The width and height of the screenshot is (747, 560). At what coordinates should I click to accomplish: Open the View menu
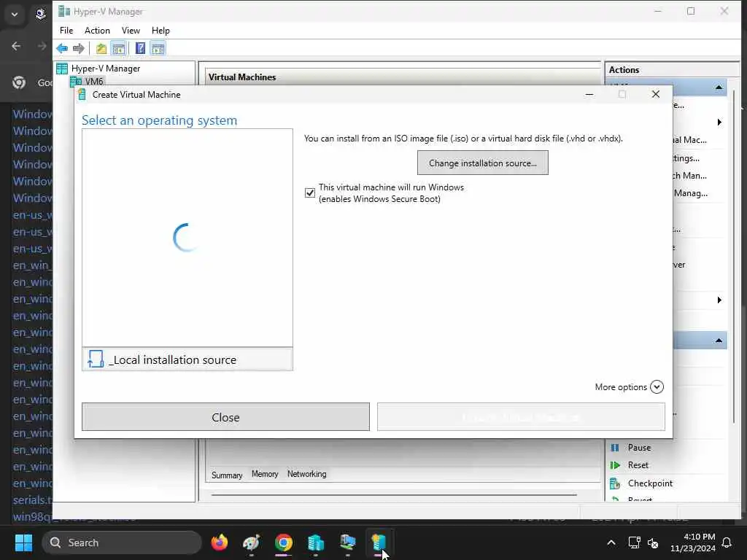click(x=131, y=31)
